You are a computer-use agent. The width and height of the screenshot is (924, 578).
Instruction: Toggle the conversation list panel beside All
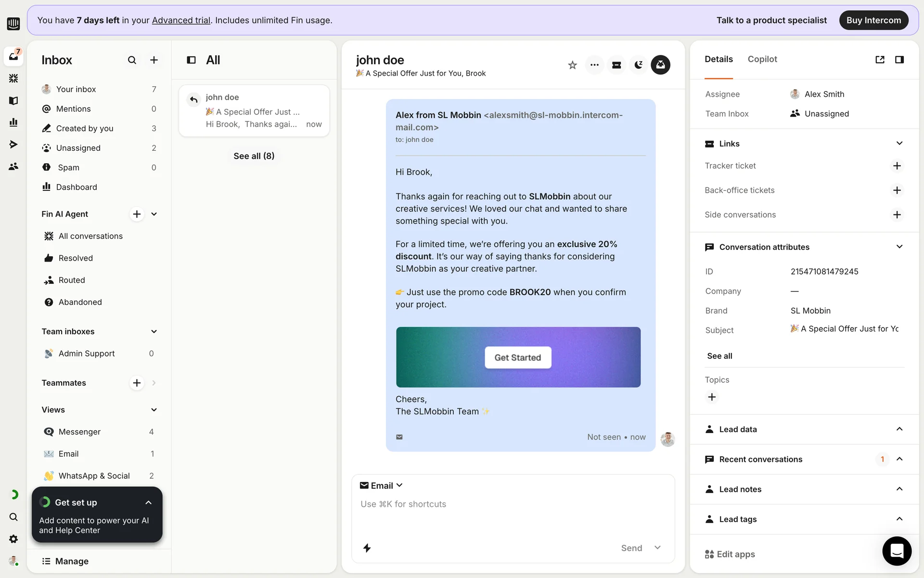[191, 60]
